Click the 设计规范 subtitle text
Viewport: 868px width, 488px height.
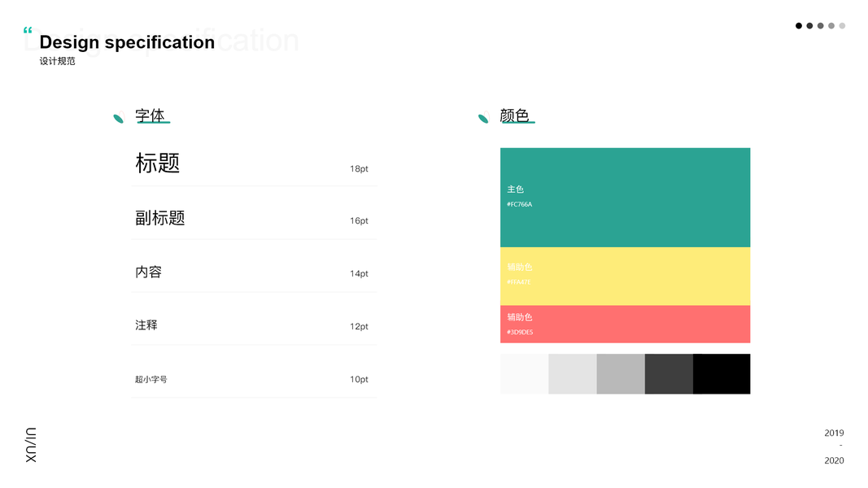pyautogui.click(x=57, y=61)
